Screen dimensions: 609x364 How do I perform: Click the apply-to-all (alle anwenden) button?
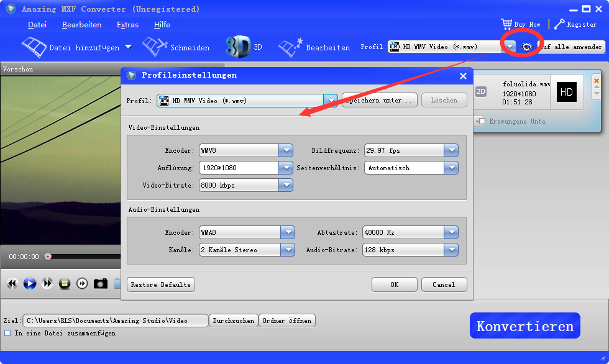(572, 47)
